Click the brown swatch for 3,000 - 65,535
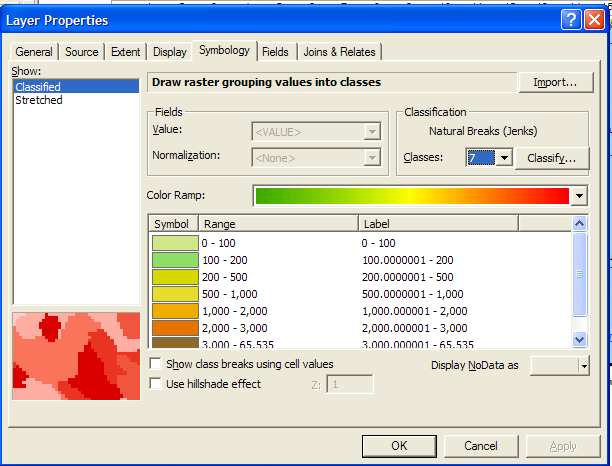The height and width of the screenshot is (466, 612). pyautogui.click(x=175, y=343)
